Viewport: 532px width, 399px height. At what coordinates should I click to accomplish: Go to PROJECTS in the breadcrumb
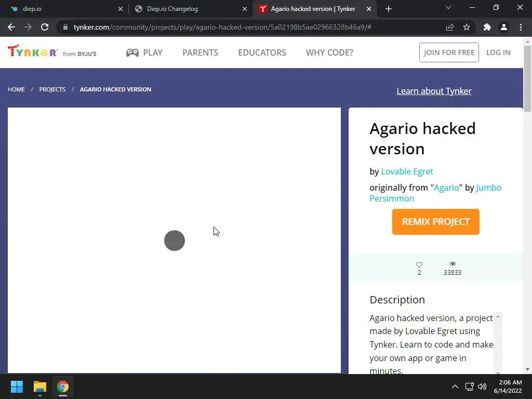52,89
